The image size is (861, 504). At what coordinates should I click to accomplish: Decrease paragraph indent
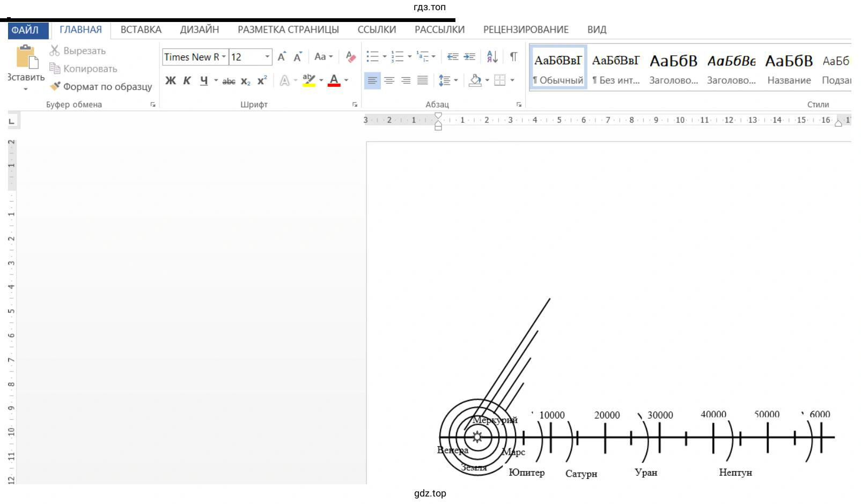pos(453,56)
